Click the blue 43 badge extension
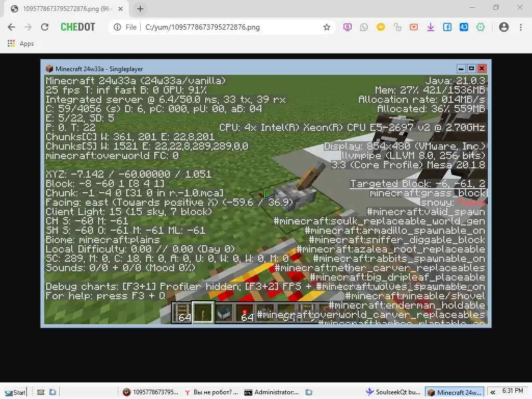Screen dimensions: 532x399 [464, 27]
